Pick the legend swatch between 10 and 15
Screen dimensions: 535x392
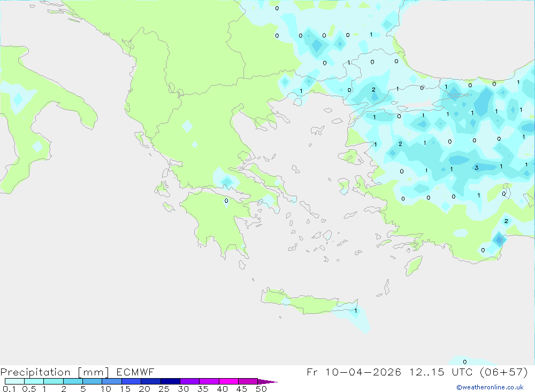coord(112,381)
